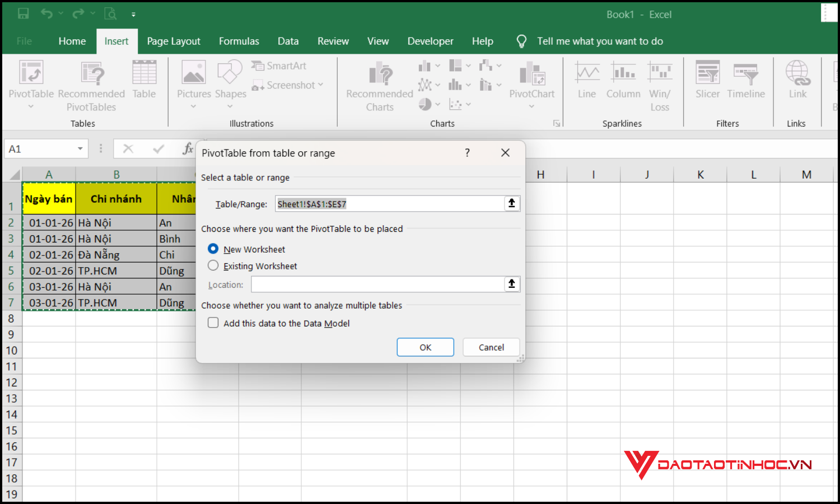
Task: Cancel the PivotTable dialog
Action: [491, 347]
